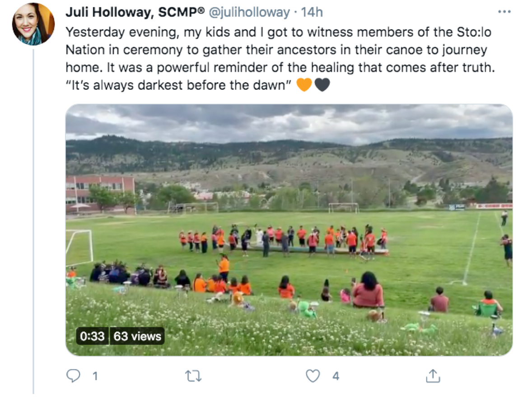532x408 pixels.
Task: Click the black heart emoji
Action: pos(322,84)
